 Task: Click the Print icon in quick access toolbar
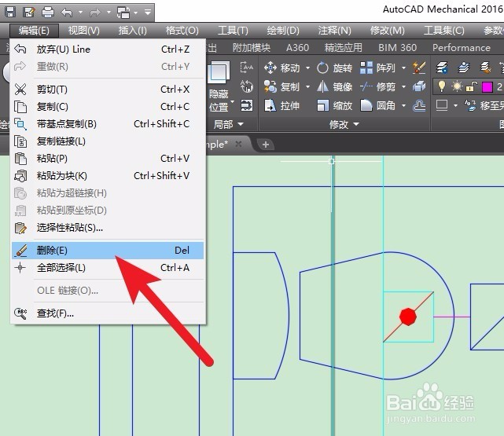(x=48, y=12)
